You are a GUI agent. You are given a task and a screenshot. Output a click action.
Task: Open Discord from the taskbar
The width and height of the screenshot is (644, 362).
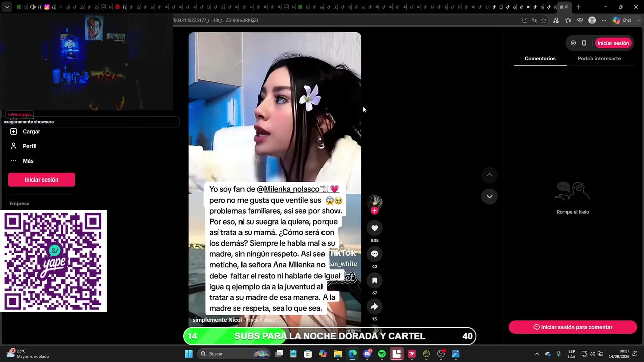pyautogui.click(x=367, y=354)
